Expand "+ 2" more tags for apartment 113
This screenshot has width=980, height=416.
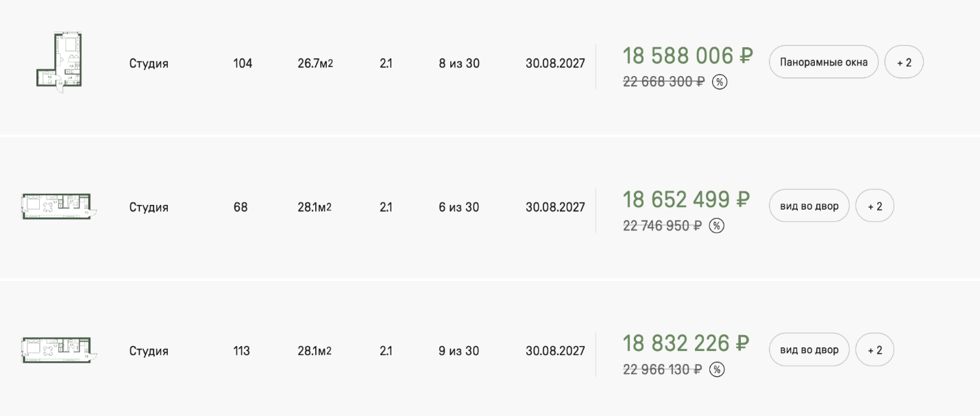pos(874,350)
